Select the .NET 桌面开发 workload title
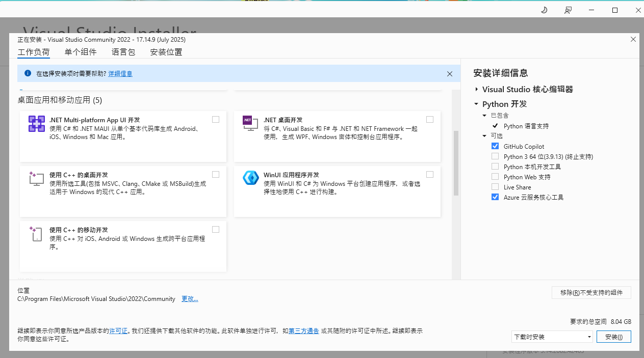 [x=283, y=120]
